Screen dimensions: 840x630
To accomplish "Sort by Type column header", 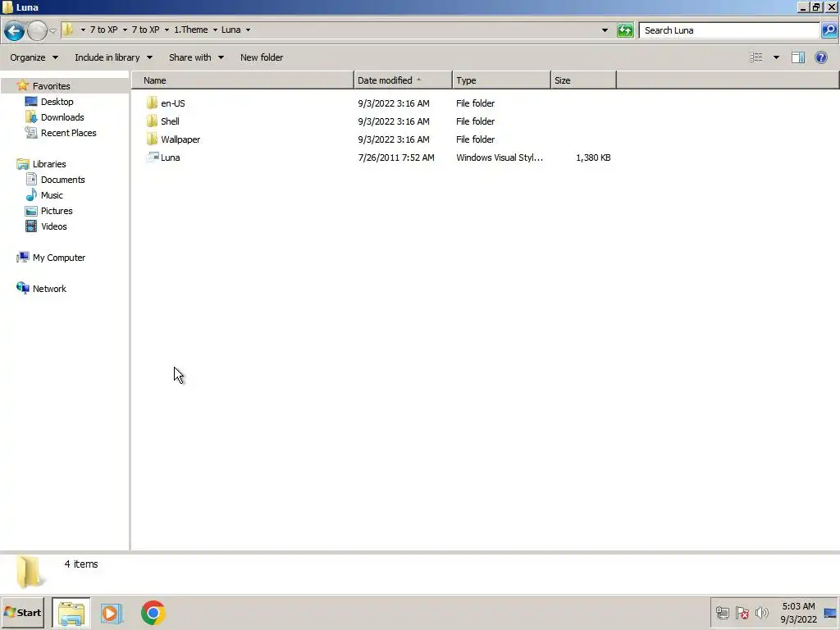I will click(x=501, y=80).
